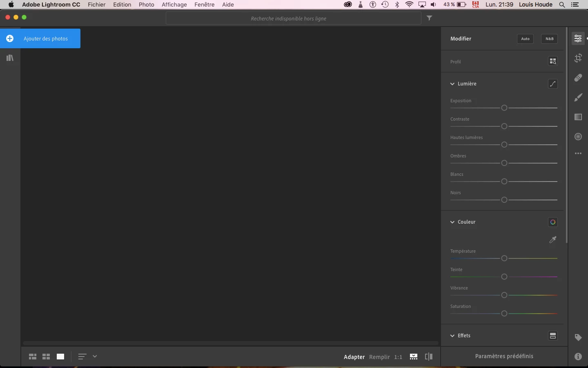Click the Ombres slider handle

pyautogui.click(x=504, y=163)
